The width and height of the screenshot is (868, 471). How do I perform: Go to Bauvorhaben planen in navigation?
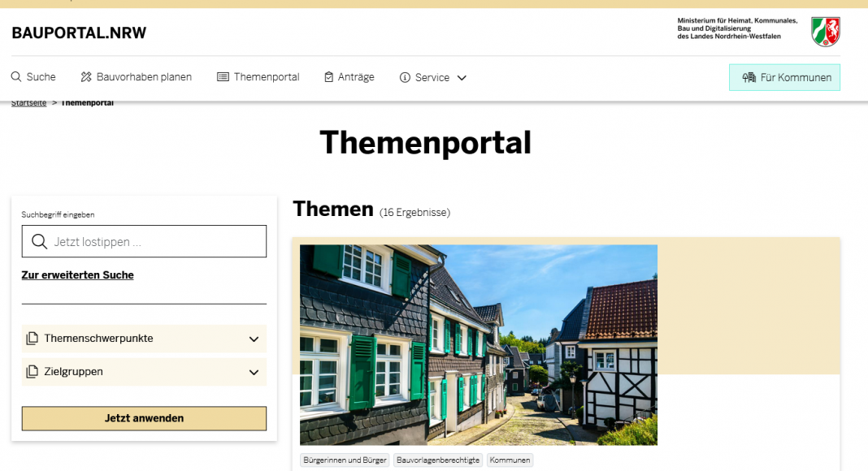click(x=144, y=77)
